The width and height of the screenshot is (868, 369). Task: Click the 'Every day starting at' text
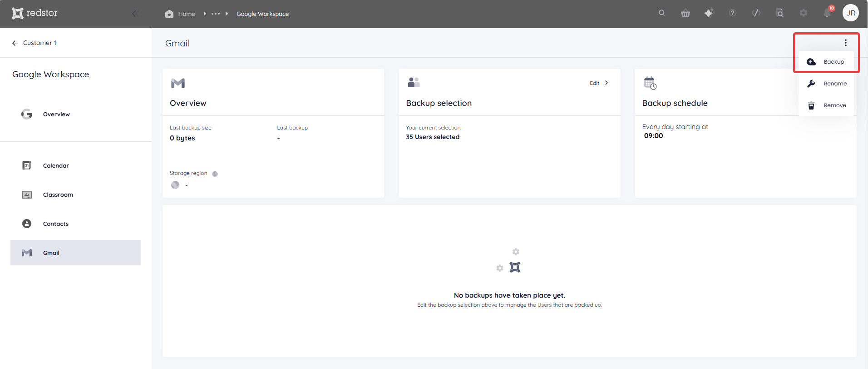675,127
